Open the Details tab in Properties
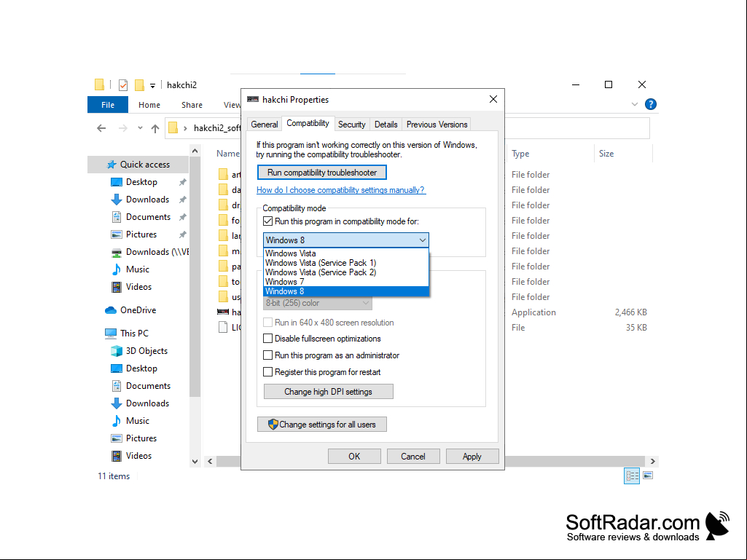The image size is (747, 560). (x=386, y=125)
